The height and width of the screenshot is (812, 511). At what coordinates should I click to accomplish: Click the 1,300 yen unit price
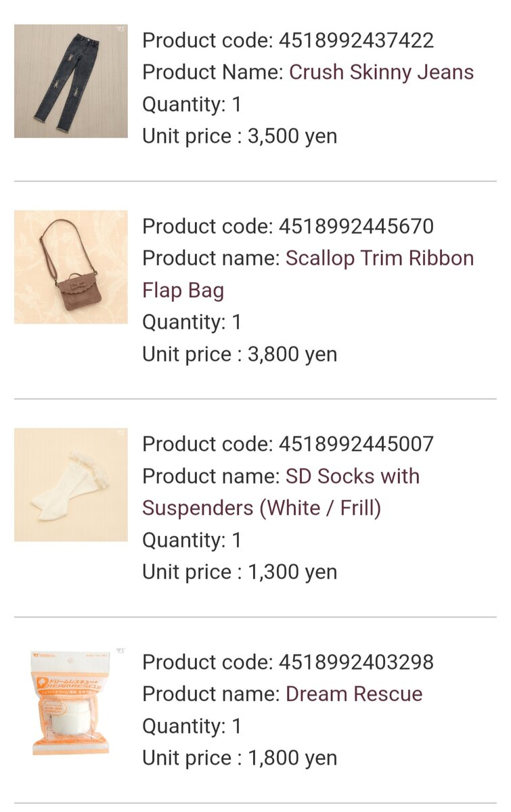click(x=292, y=572)
